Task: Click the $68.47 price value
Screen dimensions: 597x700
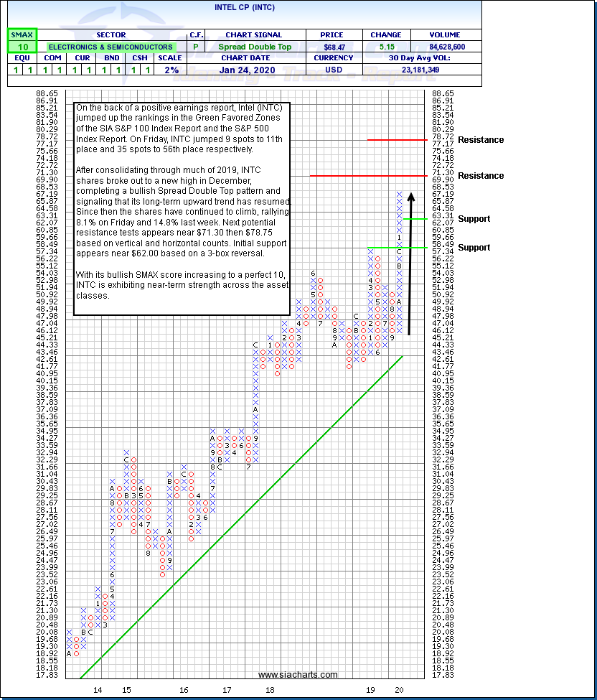Action: coord(335,47)
